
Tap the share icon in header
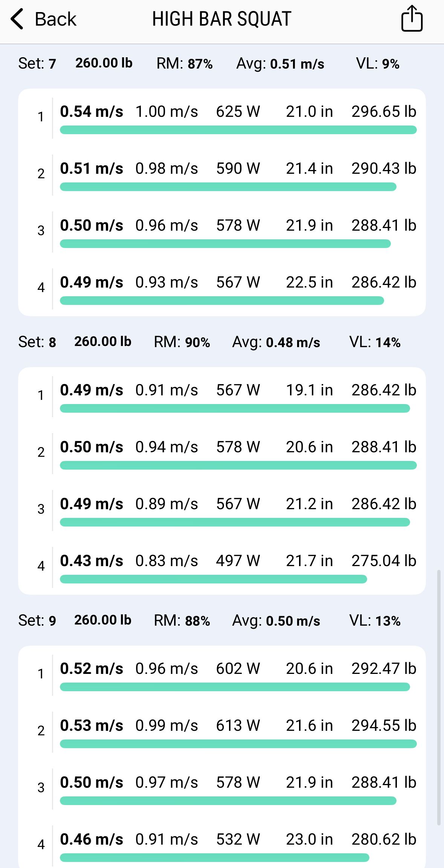click(x=412, y=18)
